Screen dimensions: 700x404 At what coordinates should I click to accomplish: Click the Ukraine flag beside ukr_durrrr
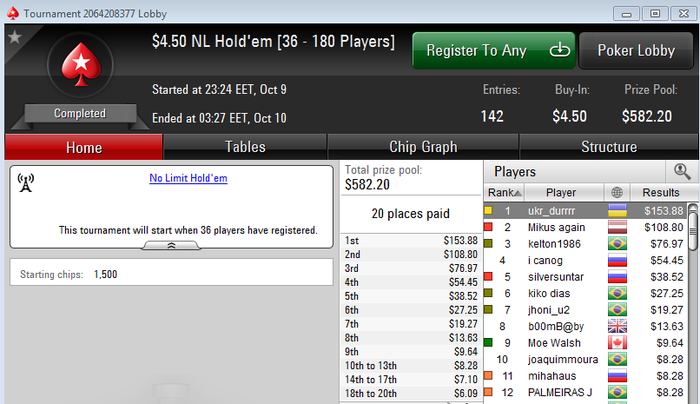[617, 211]
